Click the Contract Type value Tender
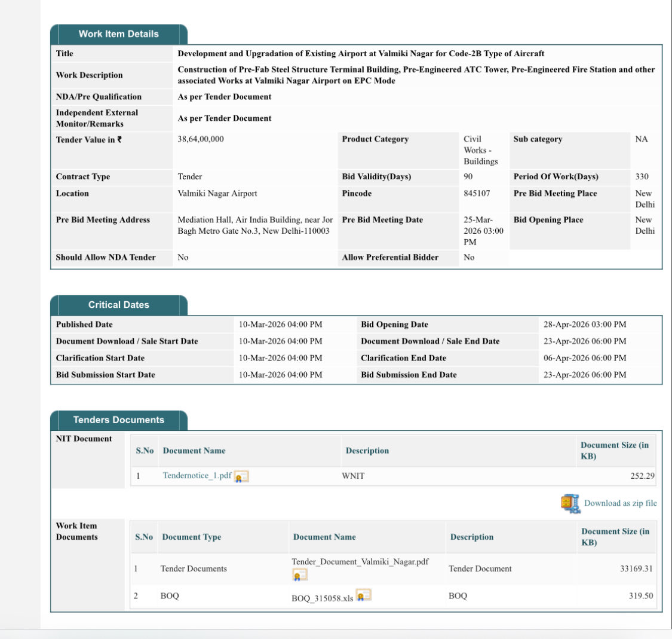The height and width of the screenshot is (639, 672). tap(190, 177)
